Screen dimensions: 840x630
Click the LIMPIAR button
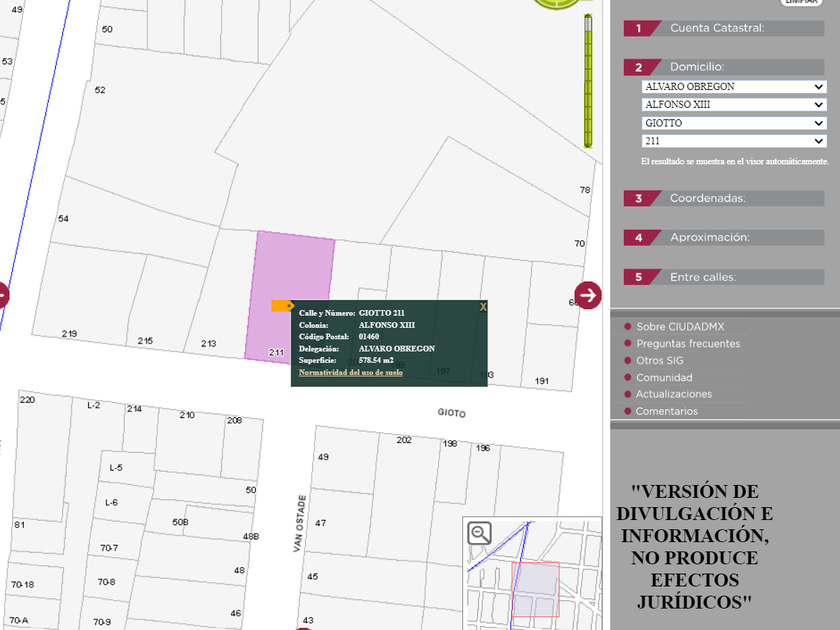coord(801,3)
